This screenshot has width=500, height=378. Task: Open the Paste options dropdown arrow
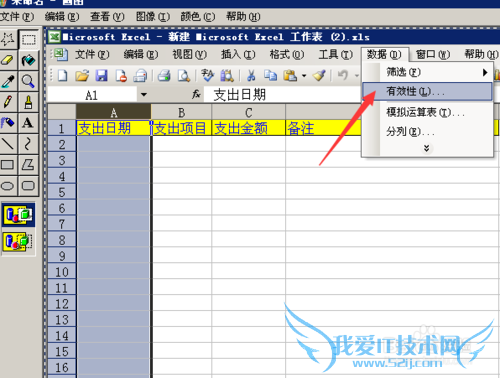tap(304, 76)
